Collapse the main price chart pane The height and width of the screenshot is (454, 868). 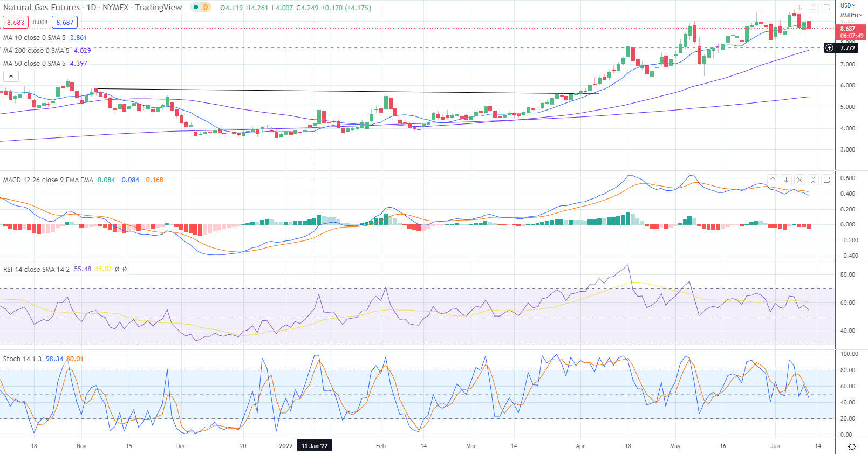pos(813,8)
